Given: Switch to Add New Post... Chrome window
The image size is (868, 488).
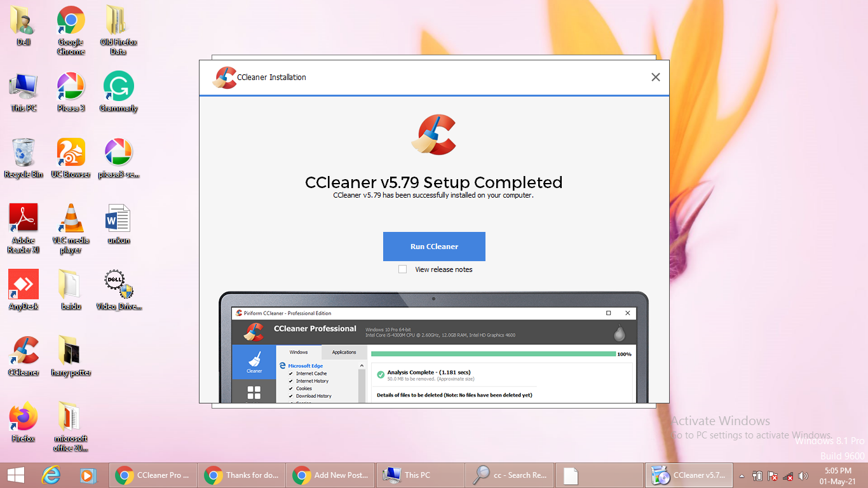Looking at the screenshot, I should point(330,475).
